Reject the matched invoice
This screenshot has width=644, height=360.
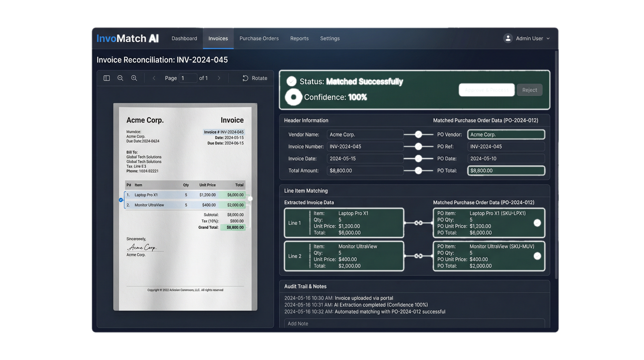tap(529, 90)
